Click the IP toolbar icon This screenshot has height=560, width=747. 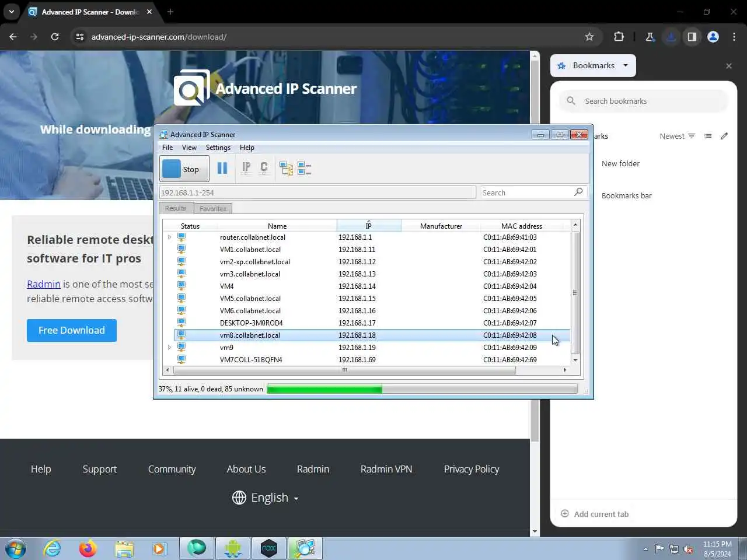click(246, 169)
